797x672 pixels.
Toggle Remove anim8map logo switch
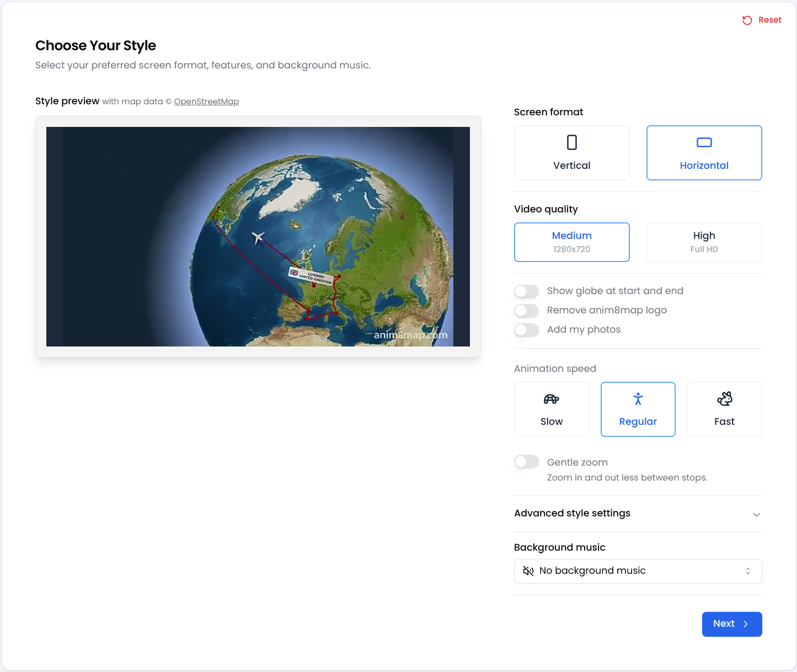(526, 311)
